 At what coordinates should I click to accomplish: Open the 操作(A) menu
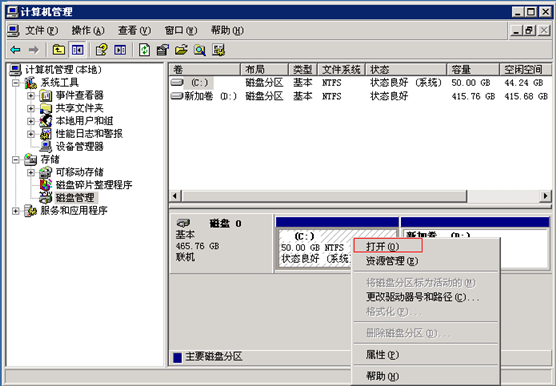(88, 31)
